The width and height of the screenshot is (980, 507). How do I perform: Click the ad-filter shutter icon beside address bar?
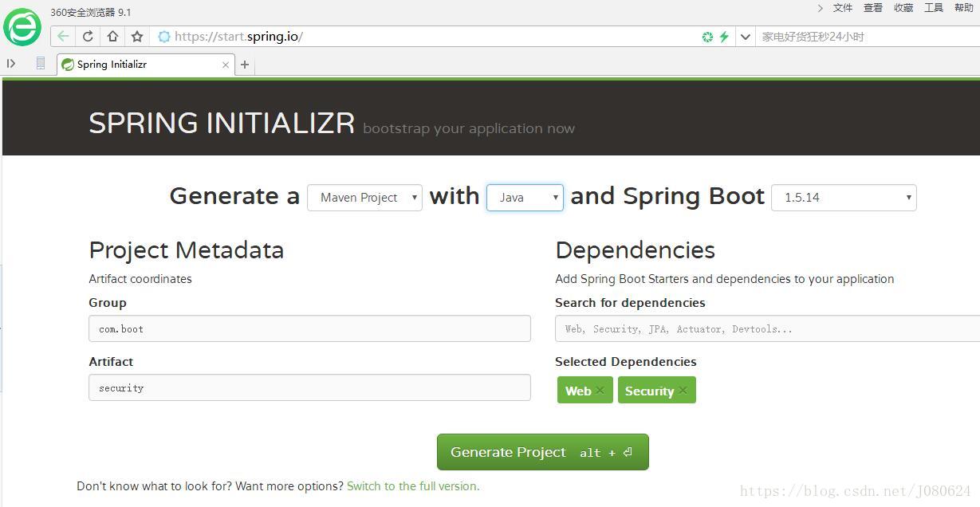tap(706, 36)
